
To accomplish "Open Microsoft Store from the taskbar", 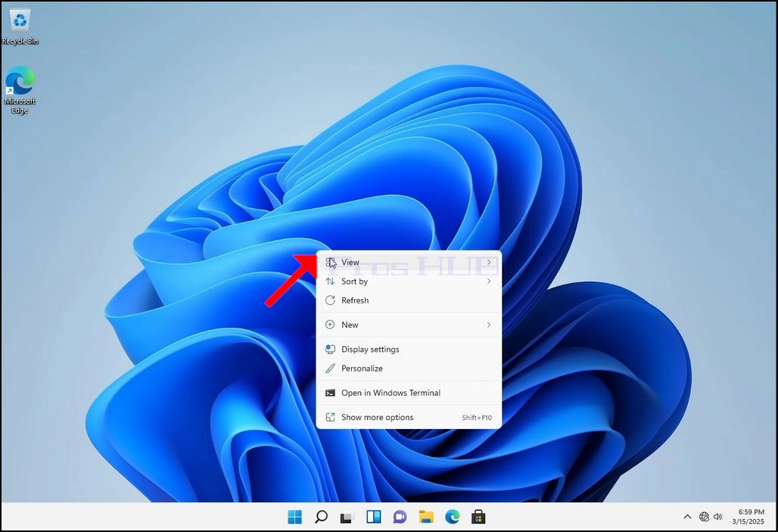I will pyautogui.click(x=479, y=517).
